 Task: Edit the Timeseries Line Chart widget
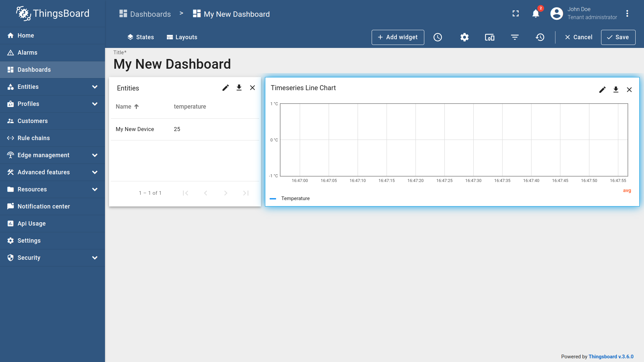pyautogui.click(x=602, y=89)
